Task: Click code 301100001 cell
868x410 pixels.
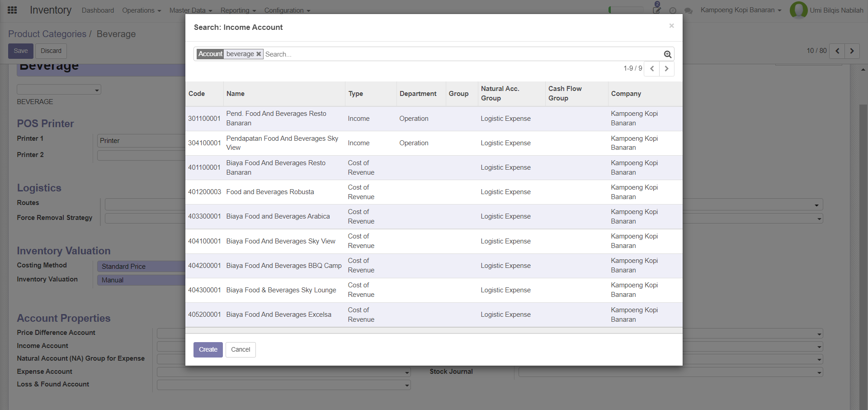Action: [x=204, y=119]
